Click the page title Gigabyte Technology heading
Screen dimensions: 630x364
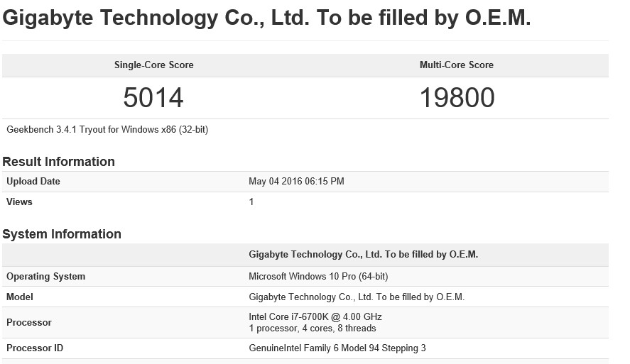(266, 18)
